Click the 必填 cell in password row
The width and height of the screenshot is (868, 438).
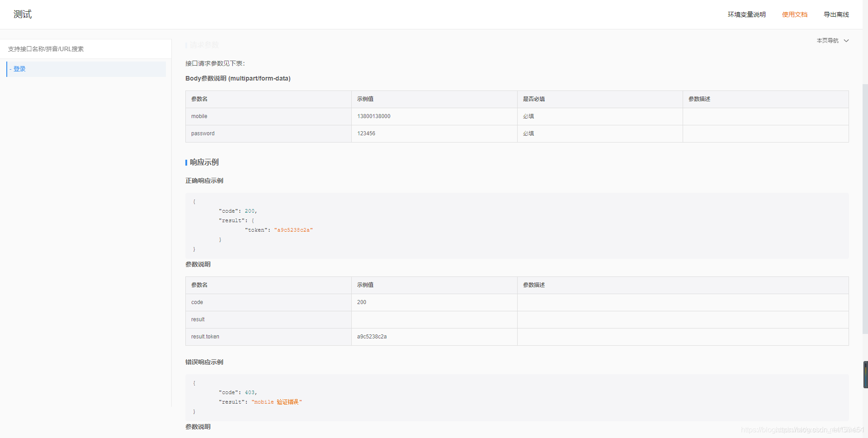[x=600, y=133]
